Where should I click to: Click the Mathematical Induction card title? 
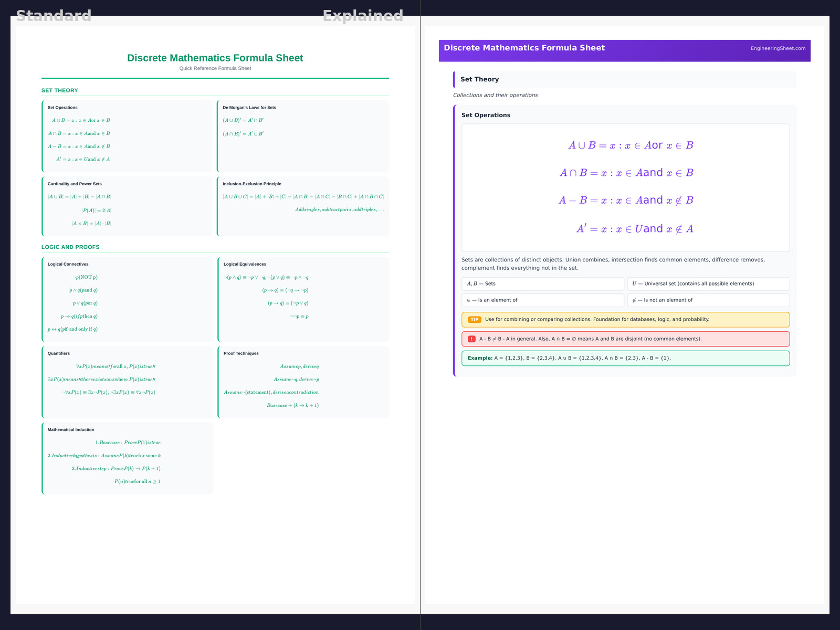71,429
